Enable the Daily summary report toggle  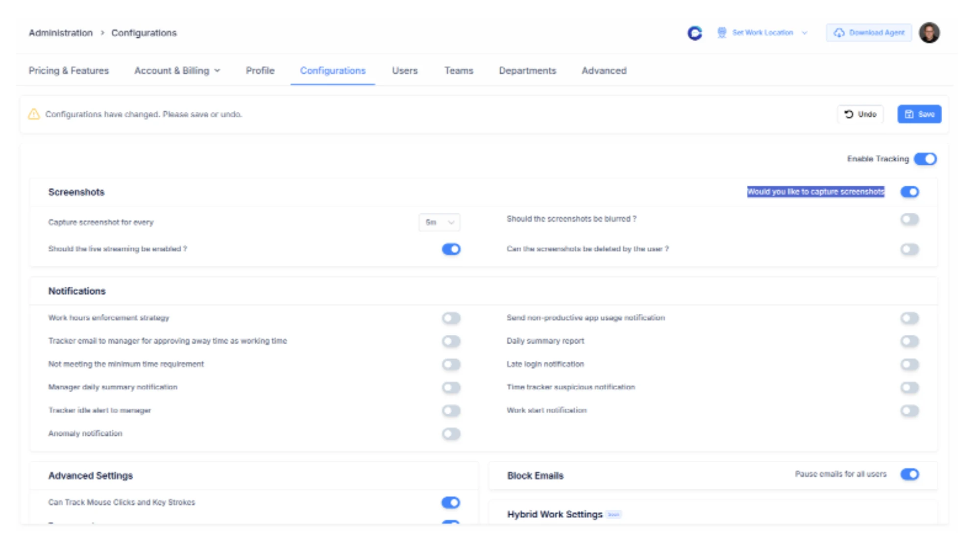[x=909, y=341]
